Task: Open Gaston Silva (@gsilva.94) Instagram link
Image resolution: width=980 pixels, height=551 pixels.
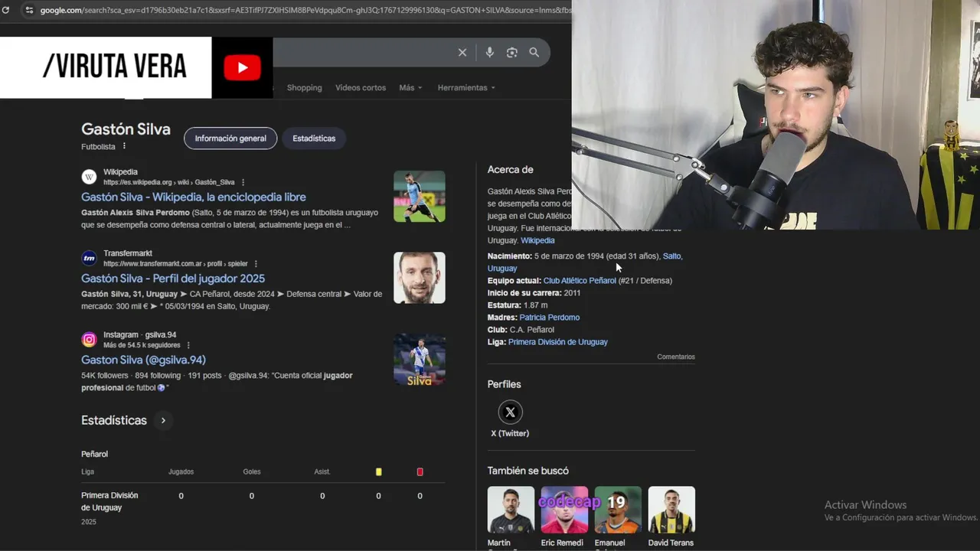Action: click(143, 360)
